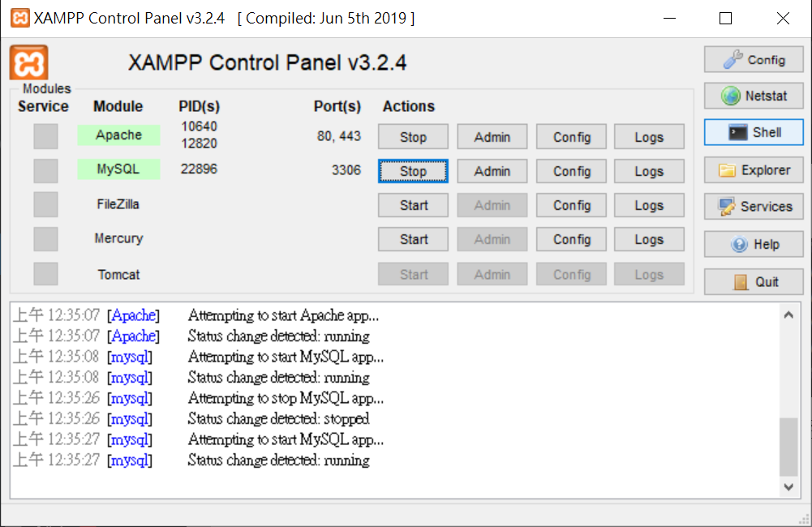Screen dimensions: 812x527
Task: Open the Services panel
Action: click(754, 207)
